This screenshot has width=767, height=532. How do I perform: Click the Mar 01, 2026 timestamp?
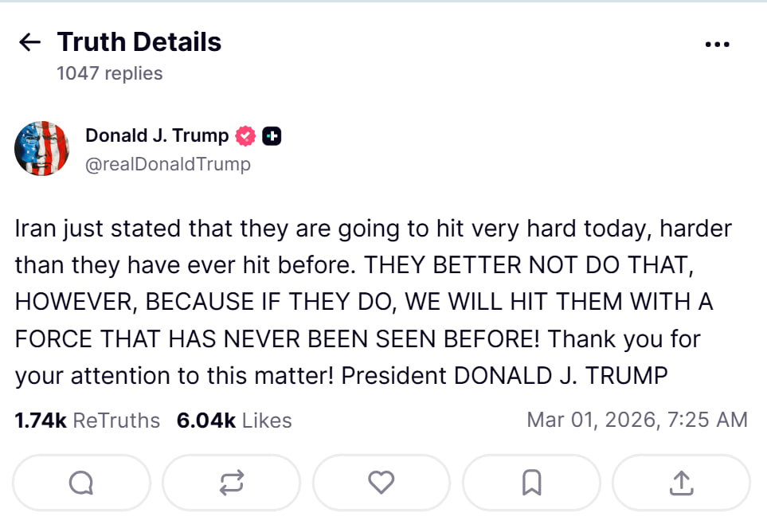point(637,420)
